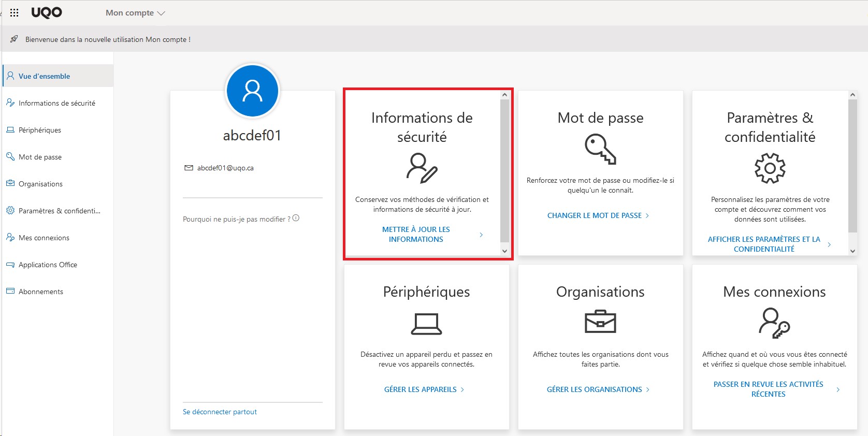868x436 pixels.
Task: Click chevron next to METTRE À JOUR
Action: pyautogui.click(x=481, y=235)
